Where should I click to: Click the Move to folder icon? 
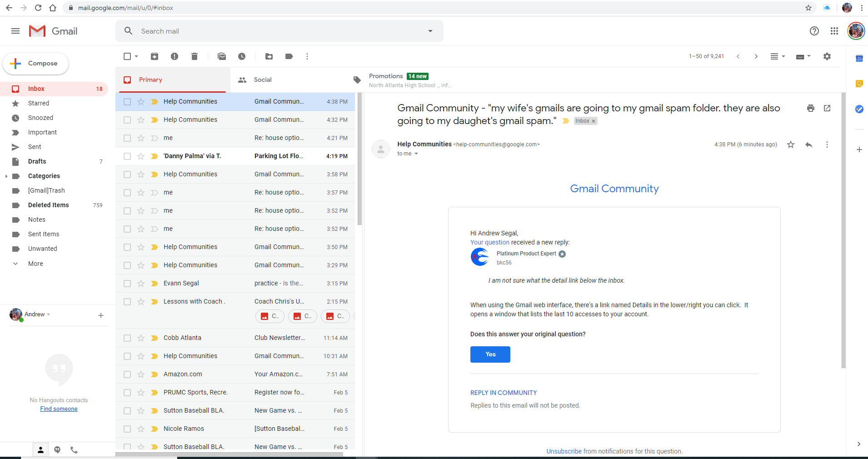click(x=269, y=56)
